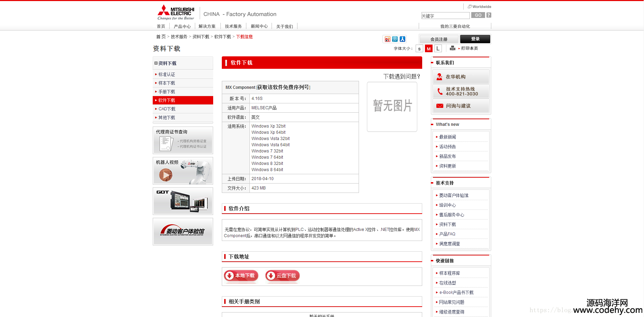Share page via Weibo icon
The image size is (644, 317).
pos(387,39)
